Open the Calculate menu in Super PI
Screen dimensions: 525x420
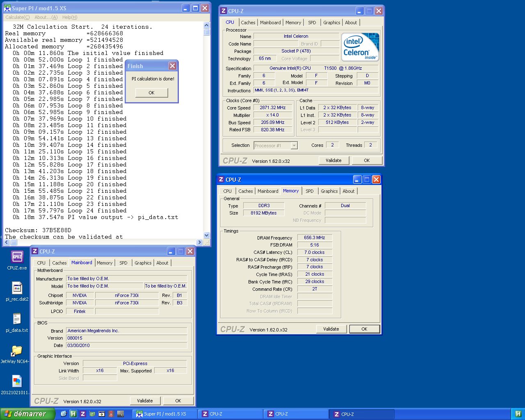click(18, 17)
